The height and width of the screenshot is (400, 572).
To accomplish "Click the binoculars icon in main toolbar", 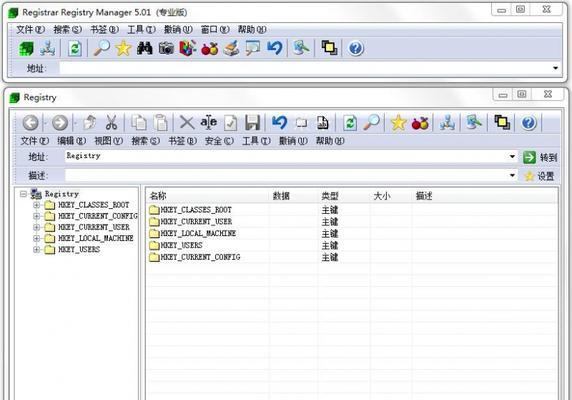I will [x=145, y=48].
